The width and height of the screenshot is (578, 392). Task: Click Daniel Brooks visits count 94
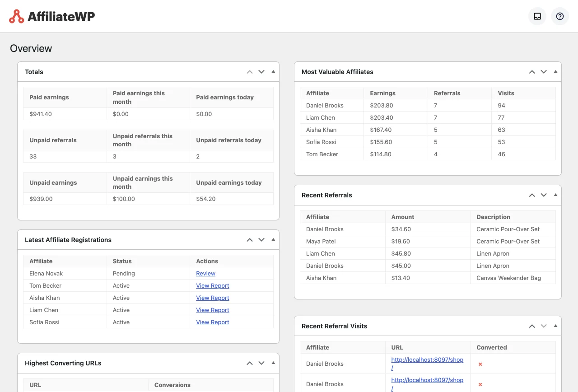click(502, 105)
